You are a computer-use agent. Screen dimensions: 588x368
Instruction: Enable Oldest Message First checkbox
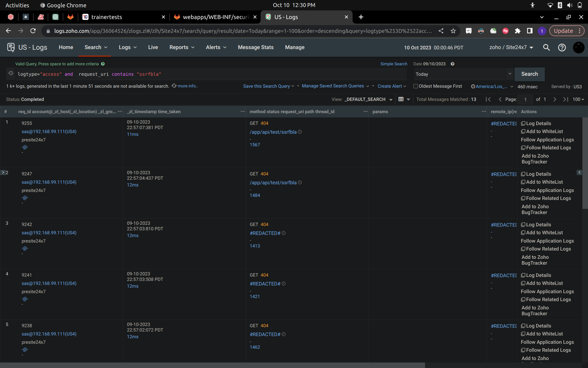[x=416, y=86]
